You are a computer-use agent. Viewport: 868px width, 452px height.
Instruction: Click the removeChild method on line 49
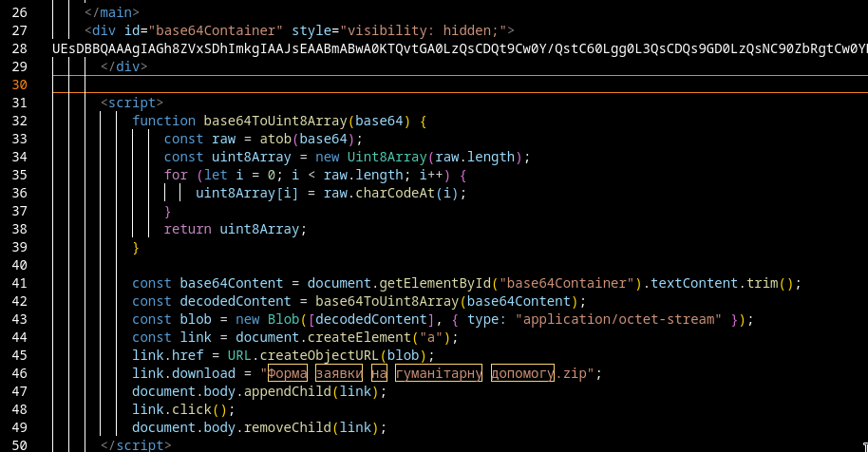click(x=287, y=427)
